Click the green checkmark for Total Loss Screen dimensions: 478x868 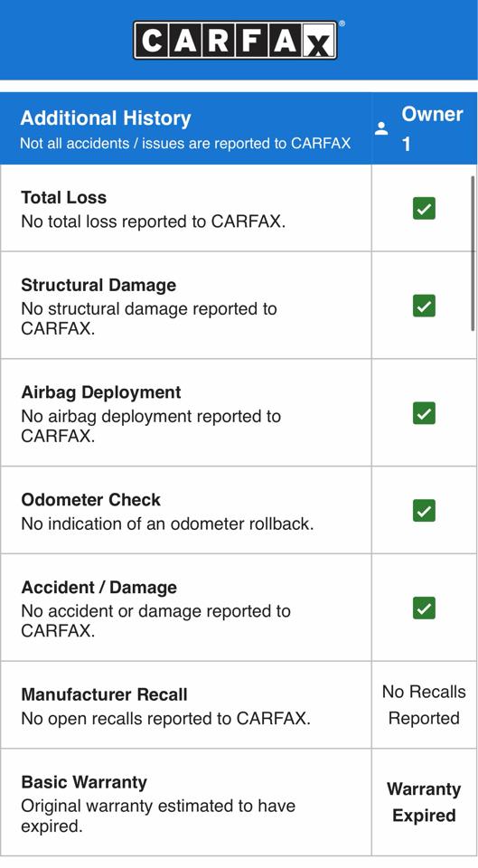[424, 209]
